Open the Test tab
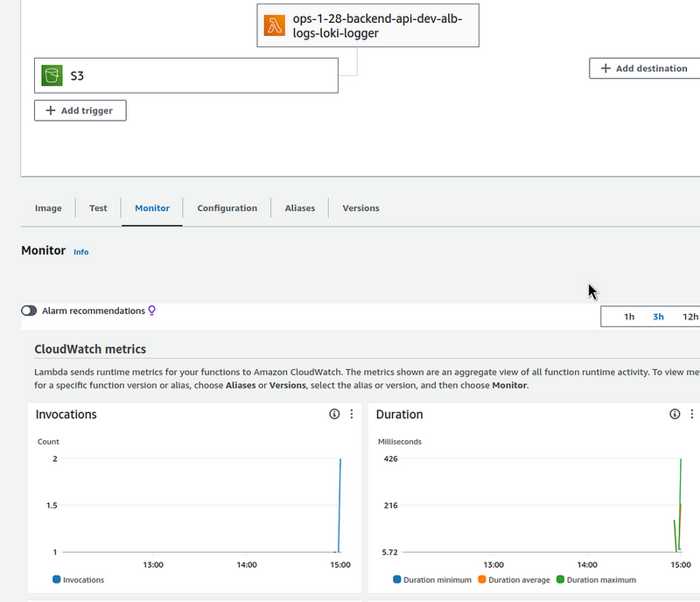 click(98, 208)
